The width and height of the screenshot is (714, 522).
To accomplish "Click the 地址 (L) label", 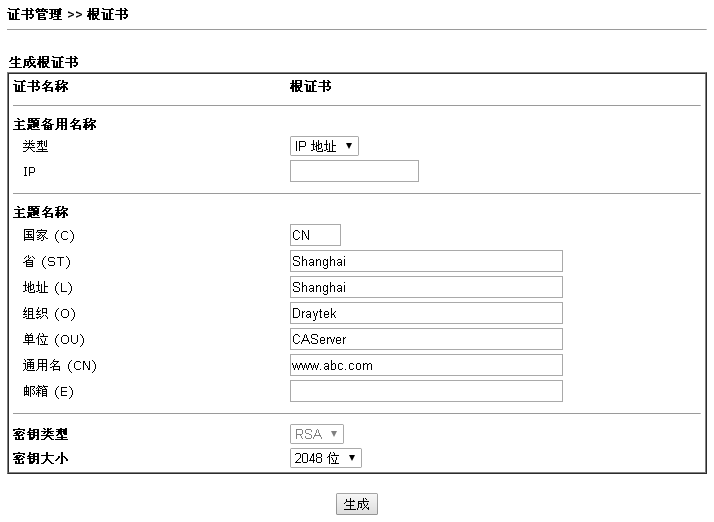I will 48,287.
